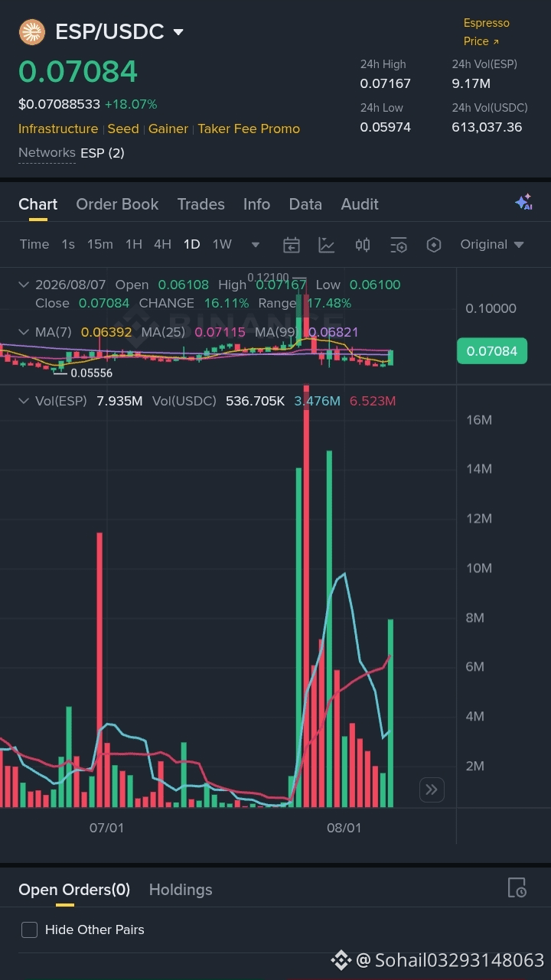Image resolution: width=551 pixels, height=980 pixels.
Task: Switch to the Data tab
Action: (x=305, y=204)
